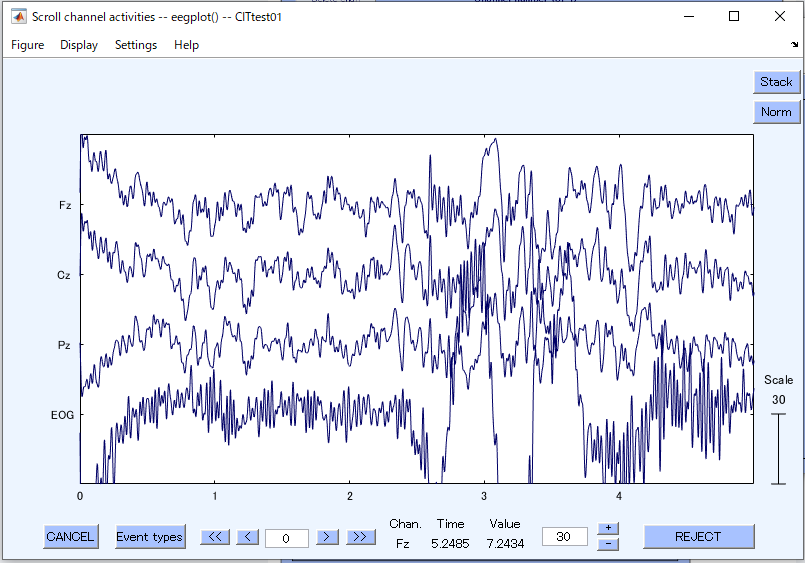Jump backward with the << button

(x=215, y=537)
